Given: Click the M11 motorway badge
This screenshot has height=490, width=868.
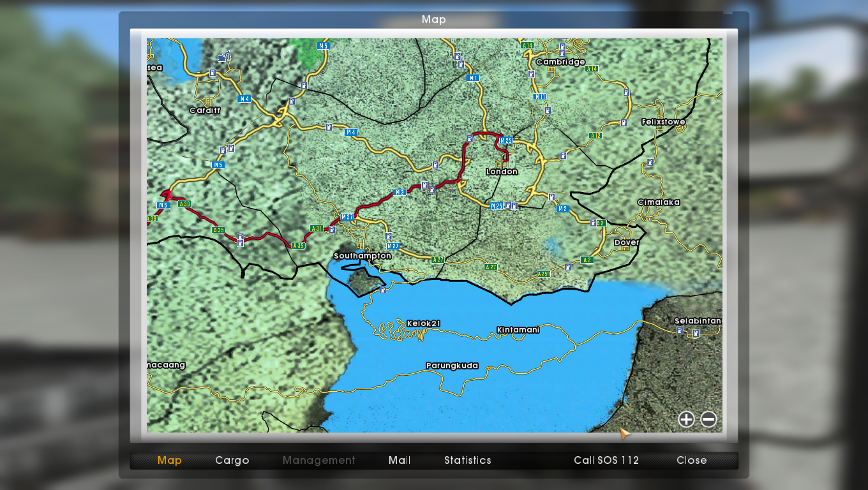Looking at the screenshot, I should pyautogui.click(x=540, y=97).
